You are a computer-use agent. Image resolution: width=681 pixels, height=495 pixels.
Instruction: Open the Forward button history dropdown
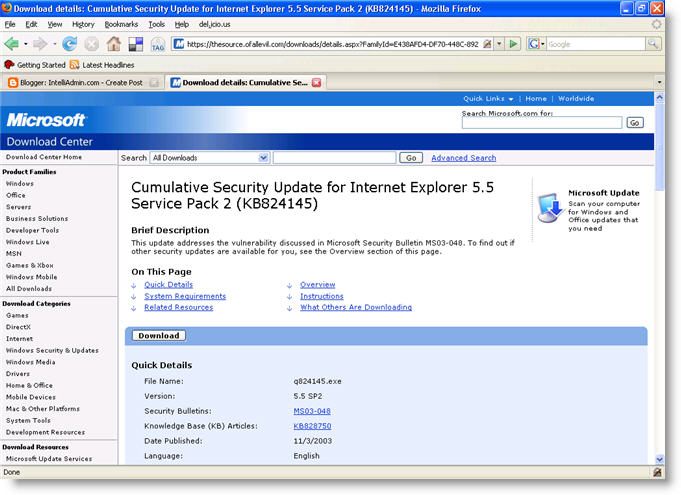(54, 44)
